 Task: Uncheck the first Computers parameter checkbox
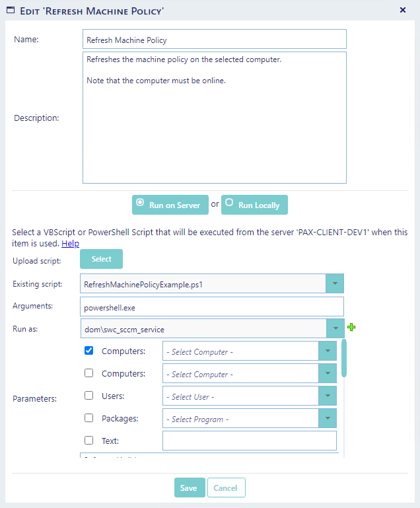click(88, 351)
